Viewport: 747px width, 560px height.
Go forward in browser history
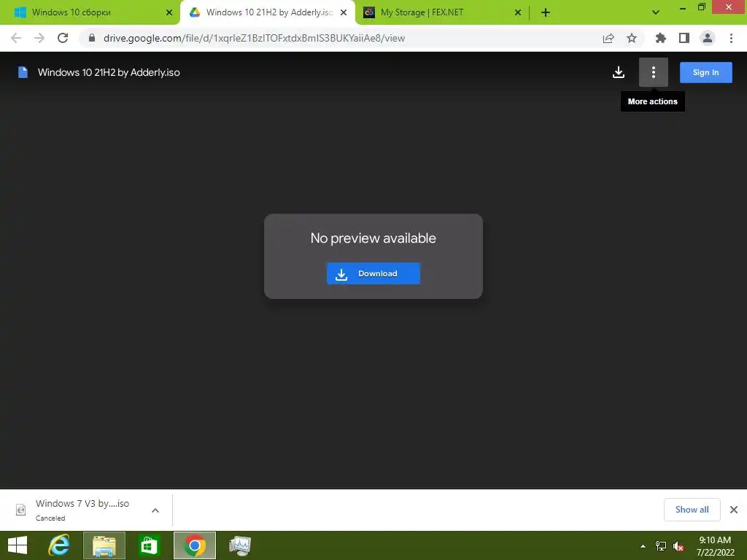coord(39,38)
